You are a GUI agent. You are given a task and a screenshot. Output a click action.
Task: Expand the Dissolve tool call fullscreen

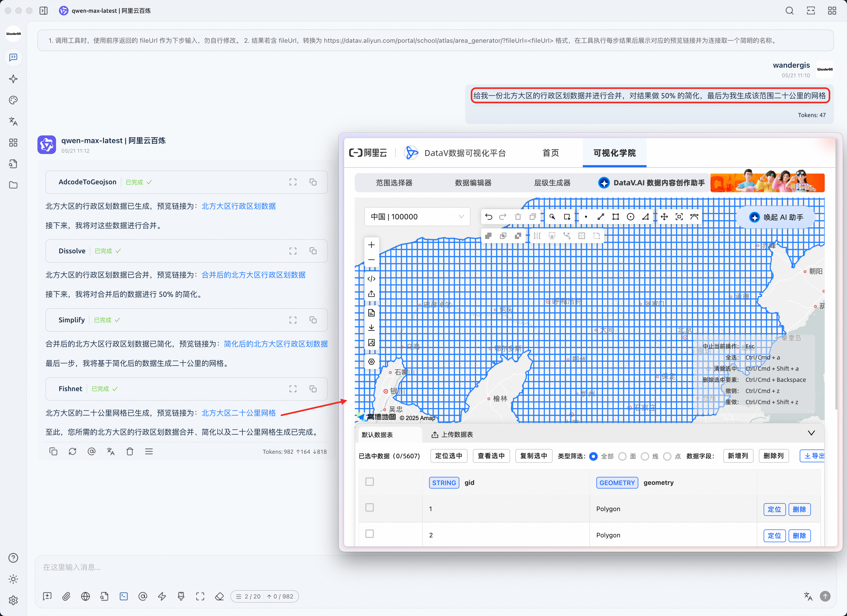click(293, 251)
